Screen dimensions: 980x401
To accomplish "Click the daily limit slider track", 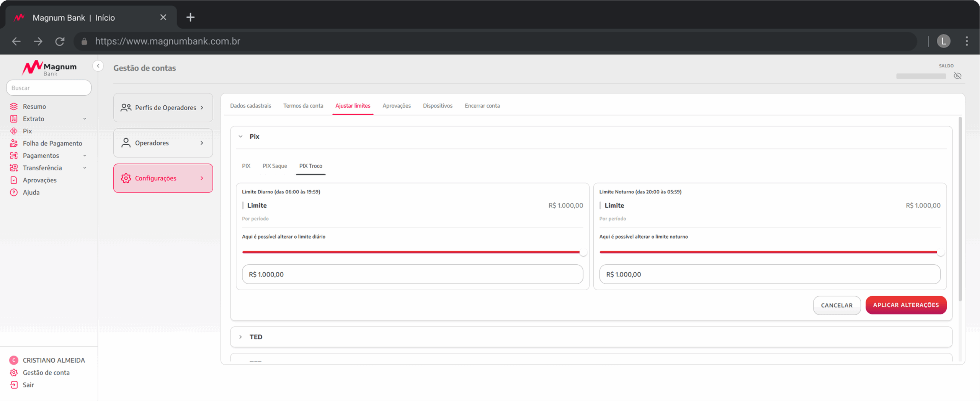I will pos(412,252).
